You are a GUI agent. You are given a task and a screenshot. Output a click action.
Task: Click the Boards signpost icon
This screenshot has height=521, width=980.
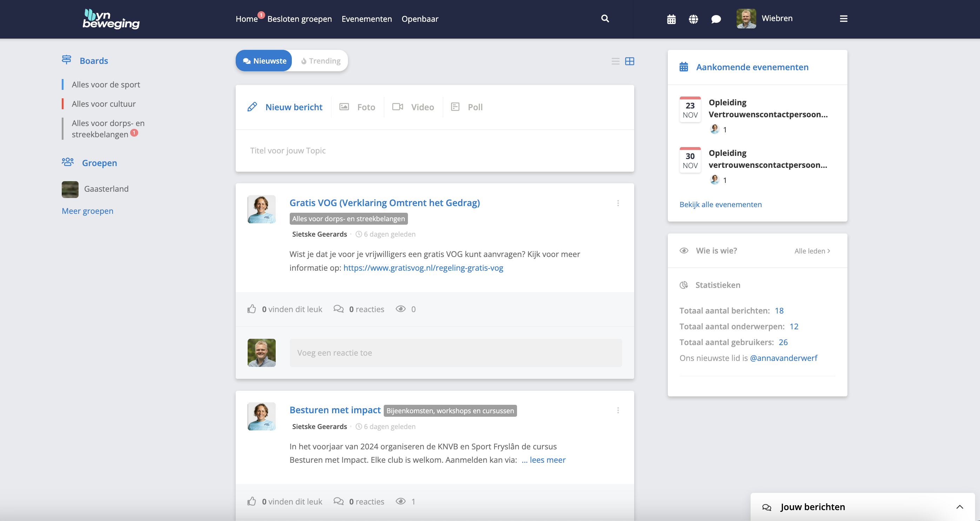pos(67,60)
